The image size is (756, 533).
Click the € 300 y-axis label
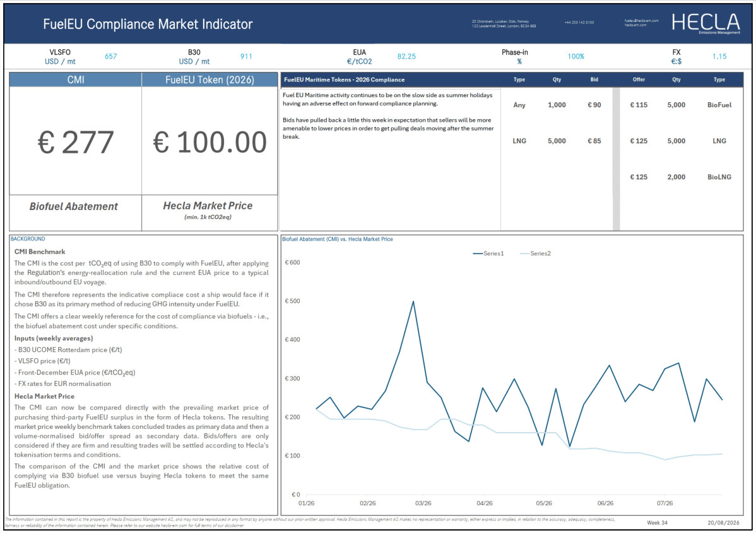pos(293,379)
